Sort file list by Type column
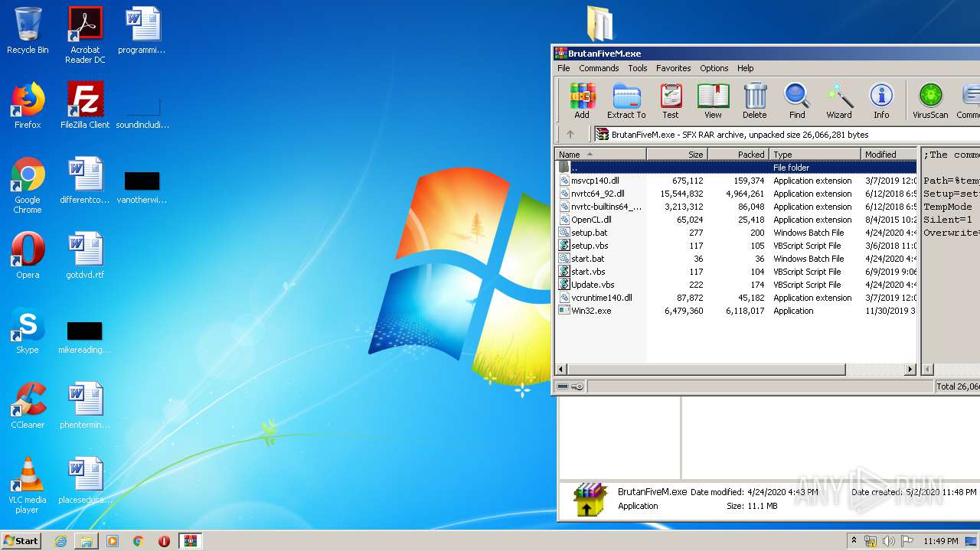Screen dimensions: 980x551 [x=815, y=154]
